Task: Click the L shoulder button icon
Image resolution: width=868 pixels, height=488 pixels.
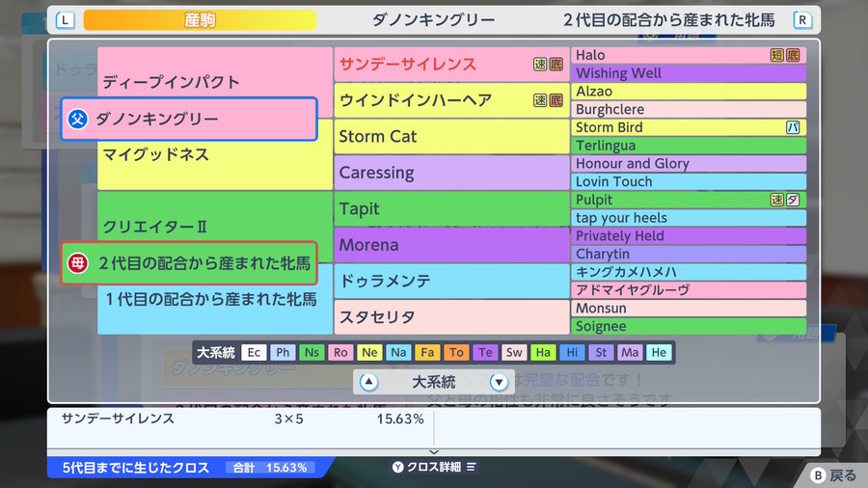Action: [65, 20]
